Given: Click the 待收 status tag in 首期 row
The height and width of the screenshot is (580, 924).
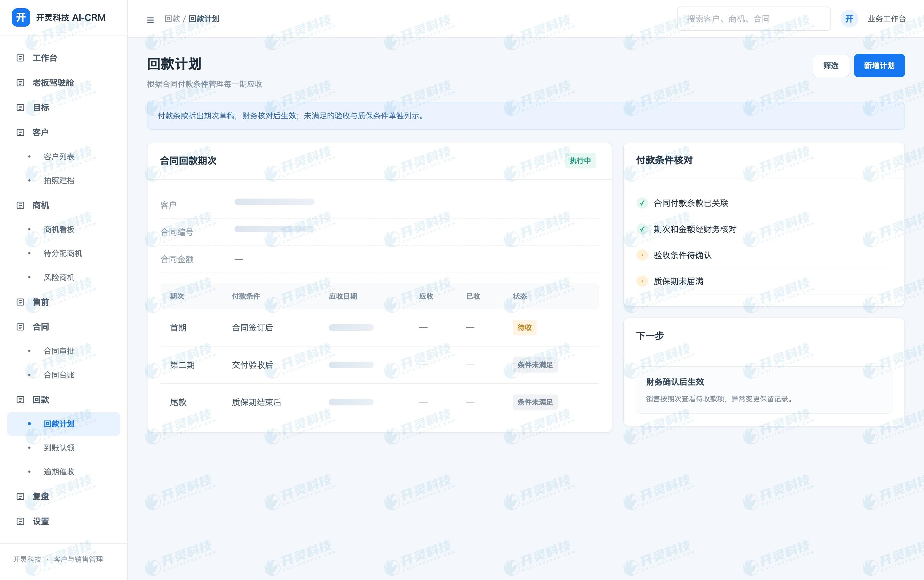Looking at the screenshot, I should point(524,328).
